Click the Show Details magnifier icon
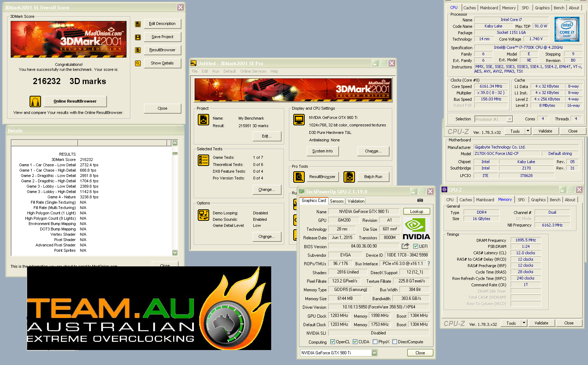 [138, 63]
